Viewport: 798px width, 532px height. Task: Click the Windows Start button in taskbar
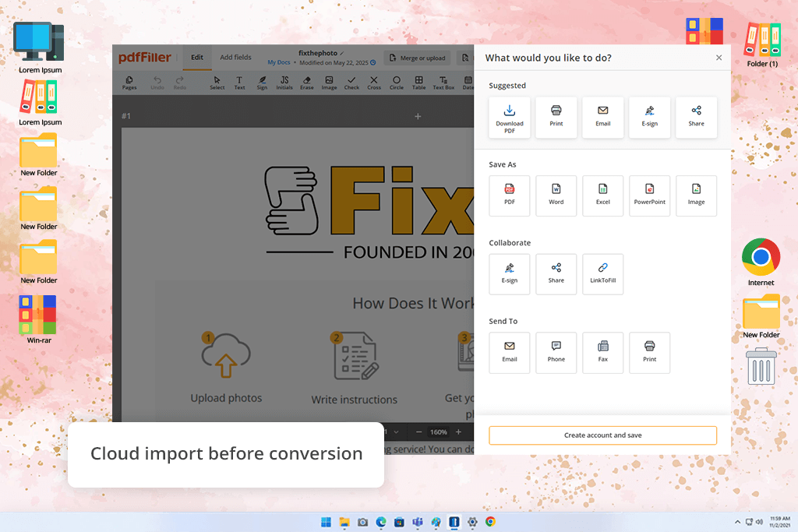tap(327, 522)
